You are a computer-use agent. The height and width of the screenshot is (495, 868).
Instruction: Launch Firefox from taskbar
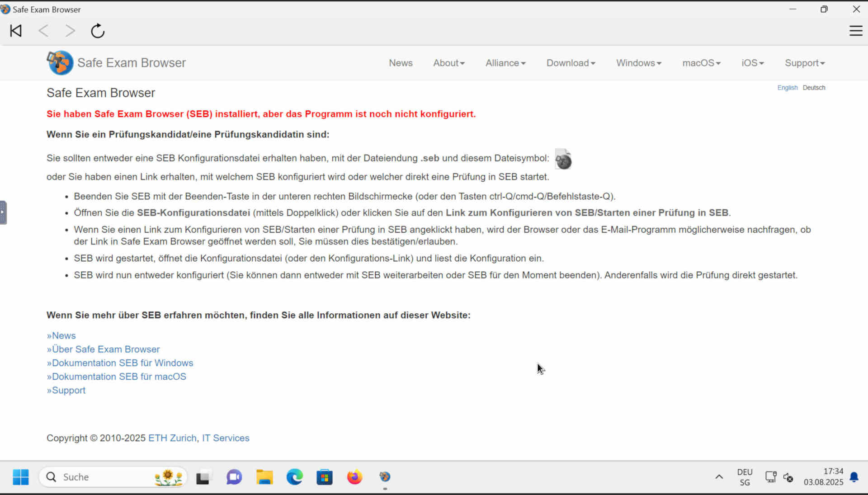pyautogui.click(x=354, y=477)
